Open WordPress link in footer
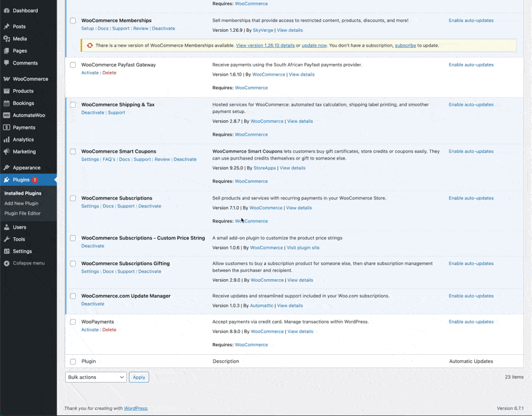Screen dimensions: 532x416 tap(136, 408)
